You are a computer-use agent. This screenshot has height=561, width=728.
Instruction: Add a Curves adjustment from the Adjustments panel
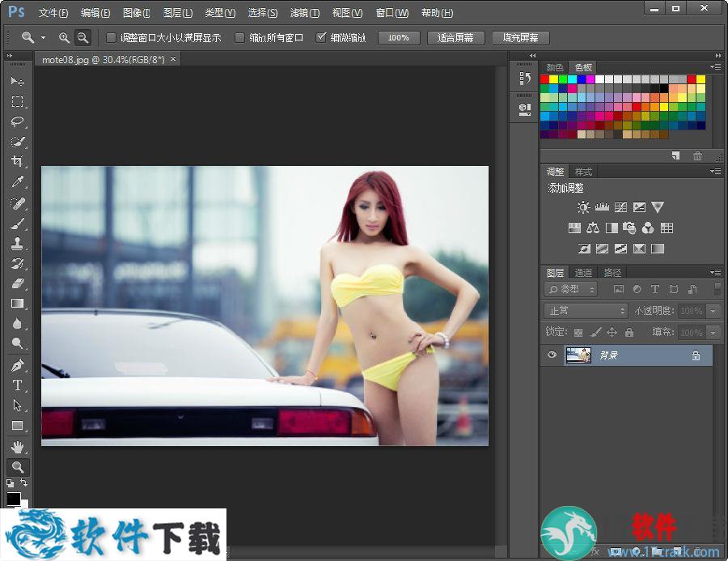click(620, 207)
